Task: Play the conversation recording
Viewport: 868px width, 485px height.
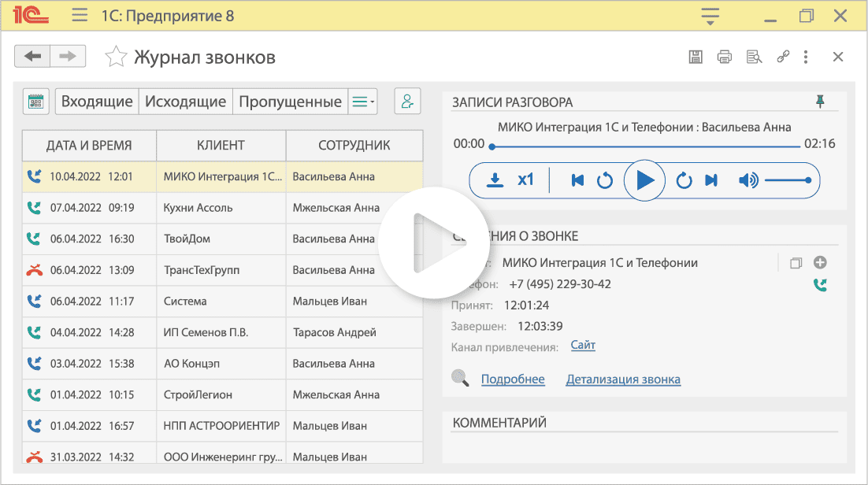Action: pos(644,180)
